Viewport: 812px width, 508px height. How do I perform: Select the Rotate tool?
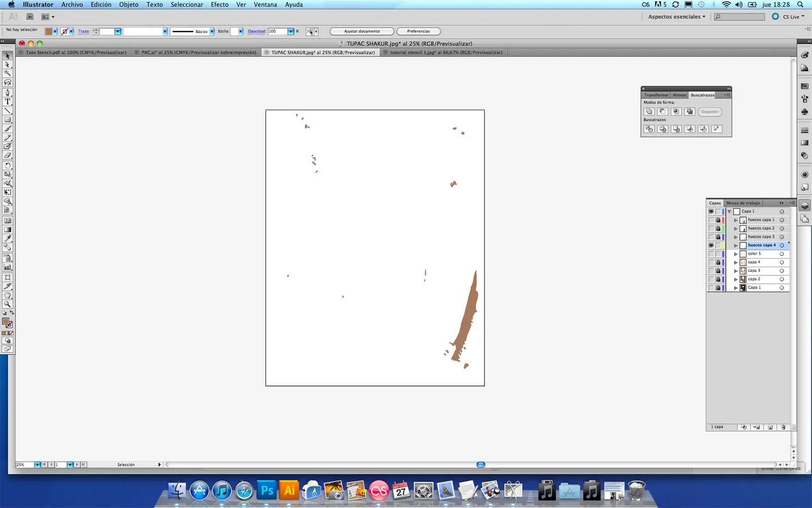point(8,166)
